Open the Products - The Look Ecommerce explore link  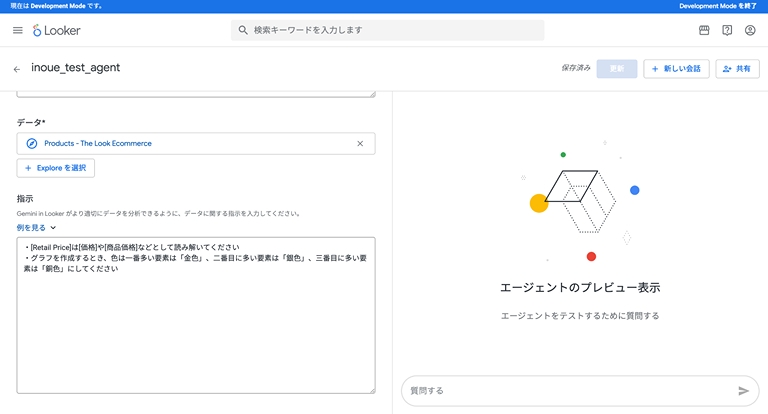98,144
